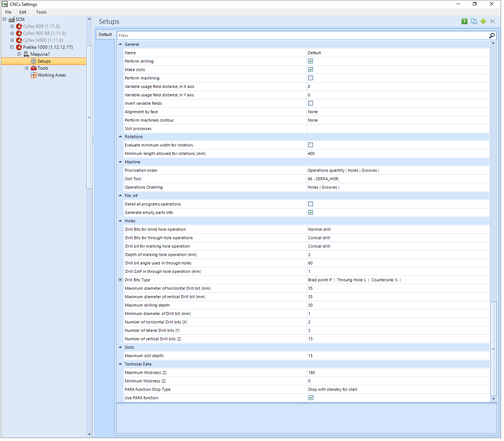Expand the Drill Bits Type row

point(120,280)
